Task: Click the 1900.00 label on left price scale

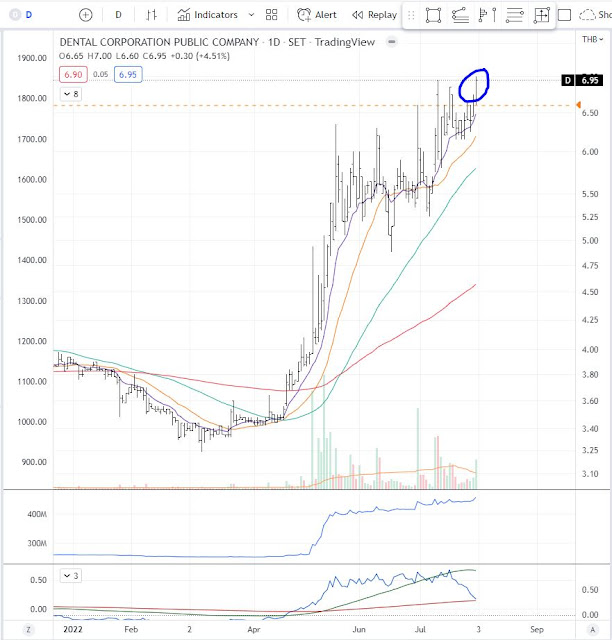Action: [x=32, y=58]
